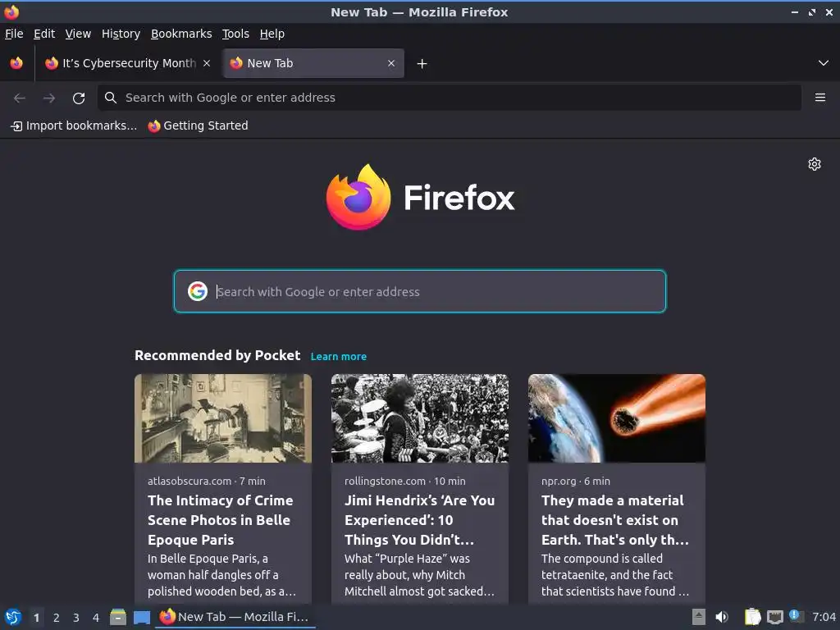Open Jimi Hendrix's 'Are You Experienced' article

[x=420, y=520]
